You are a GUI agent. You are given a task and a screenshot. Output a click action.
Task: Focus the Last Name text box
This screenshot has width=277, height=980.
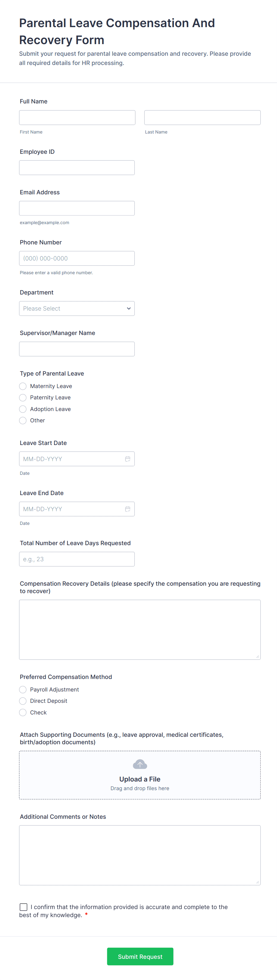[202, 117]
